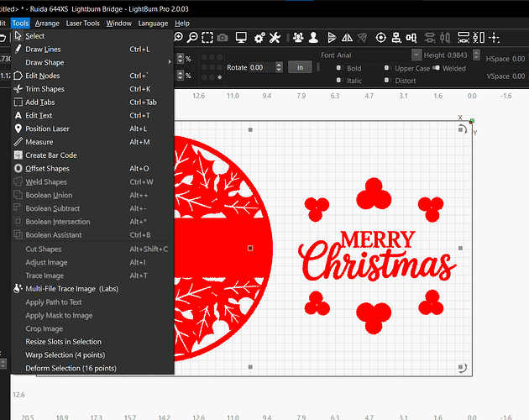Choose Create Bar Code from menu
The image size is (529, 420).
50,155
